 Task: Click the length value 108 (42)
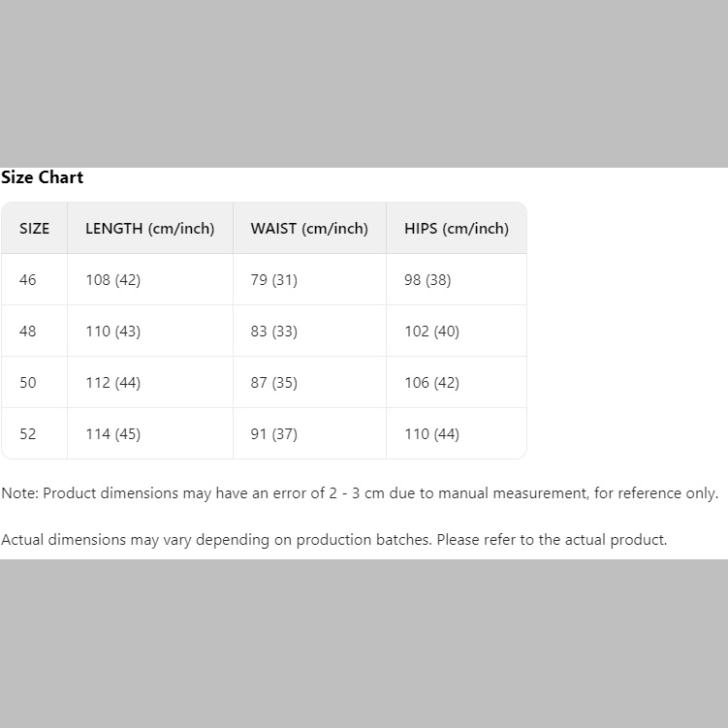coord(112,280)
